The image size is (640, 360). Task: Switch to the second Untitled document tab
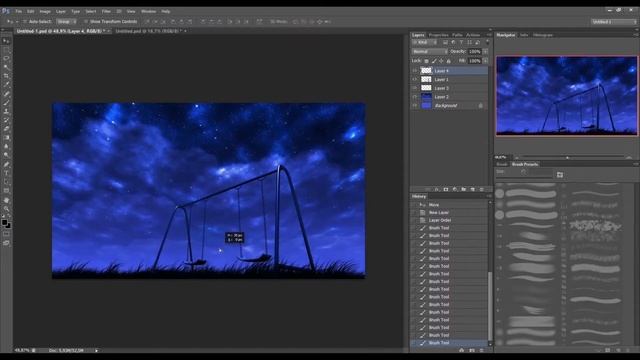[149, 31]
